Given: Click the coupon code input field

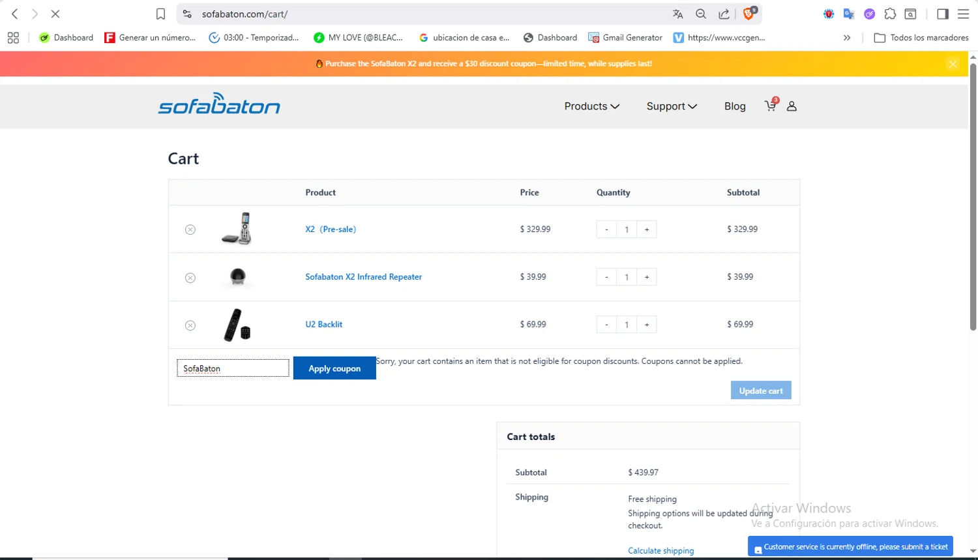Looking at the screenshot, I should click(233, 368).
